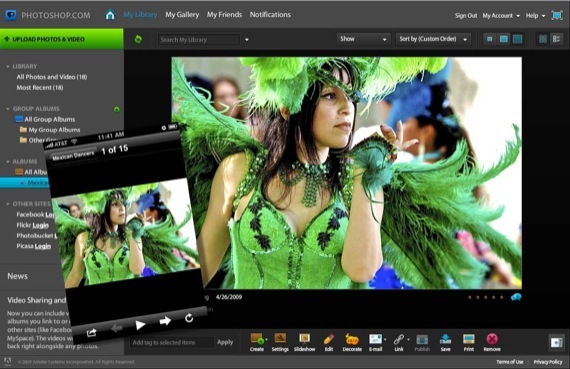
Task: Open the My Account dropdown
Action: point(501,16)
